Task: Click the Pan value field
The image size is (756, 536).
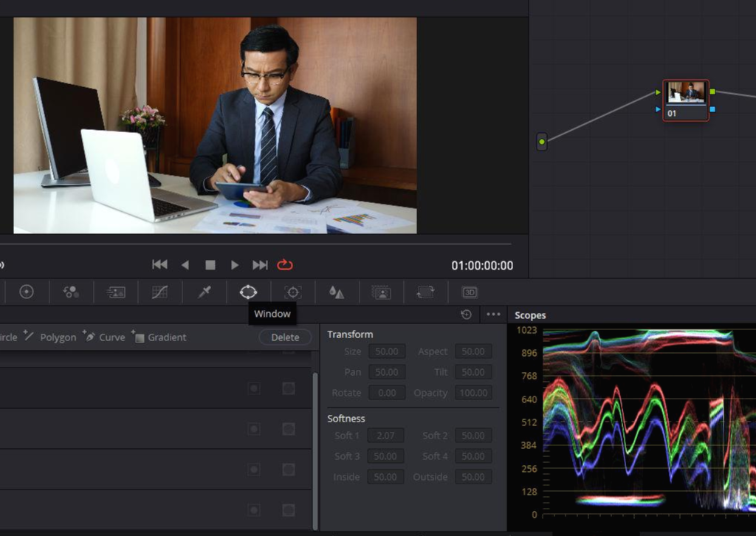Action: pos(387,372)
